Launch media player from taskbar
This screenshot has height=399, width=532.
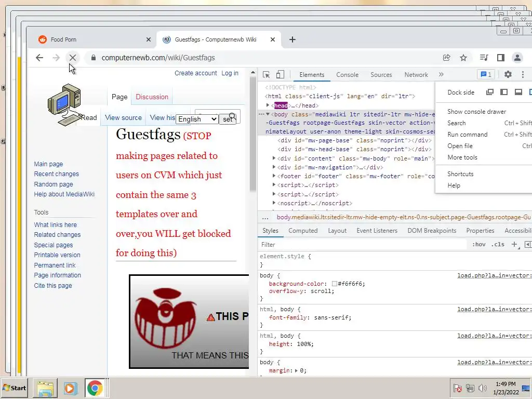[70, 388]
